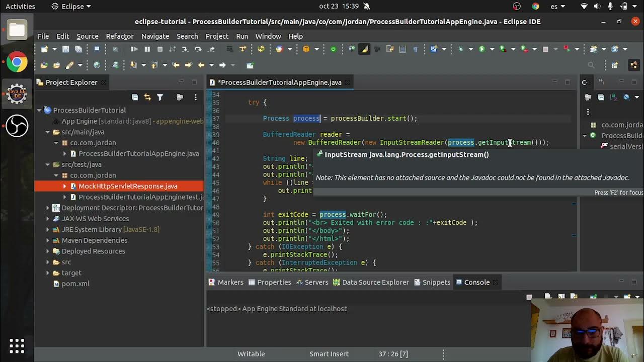Open the Run menu
644x362 pixels.
242,36
